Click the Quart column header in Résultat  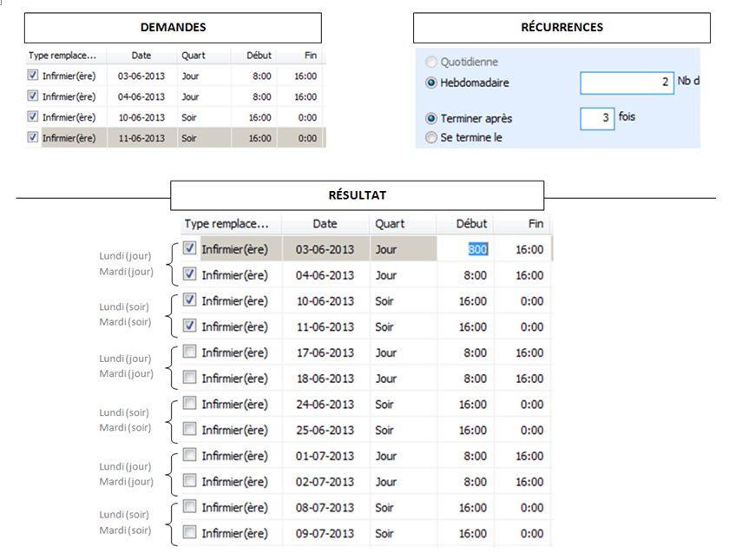390,224
